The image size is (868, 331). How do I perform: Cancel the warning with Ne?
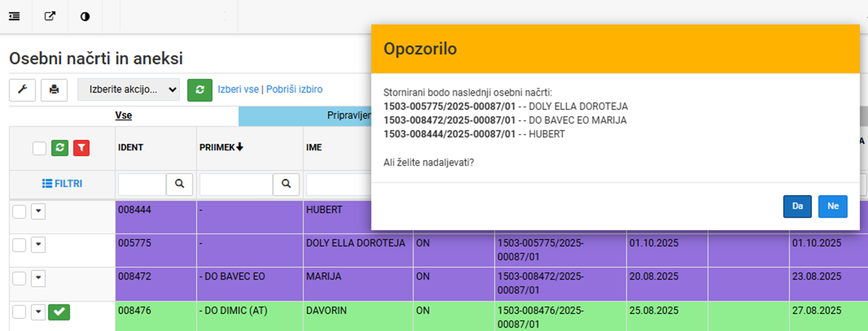click(833, 206)
